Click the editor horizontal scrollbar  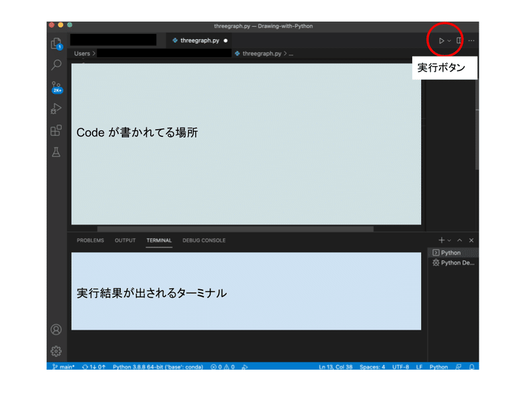(235, 229)
